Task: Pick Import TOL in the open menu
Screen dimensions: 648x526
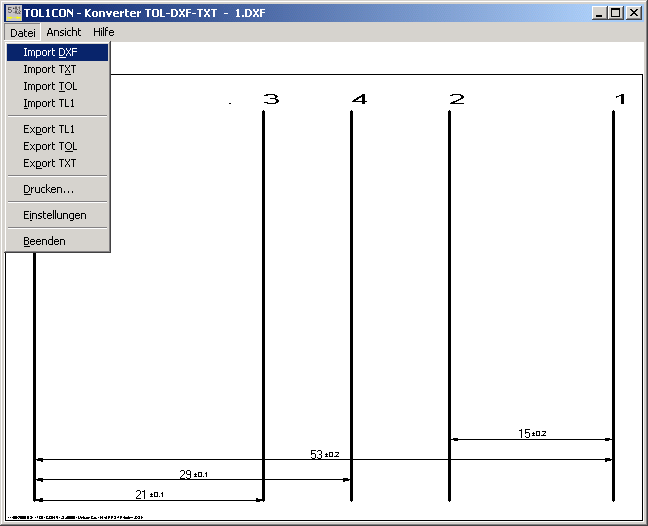Action: [x=50, y=86]
